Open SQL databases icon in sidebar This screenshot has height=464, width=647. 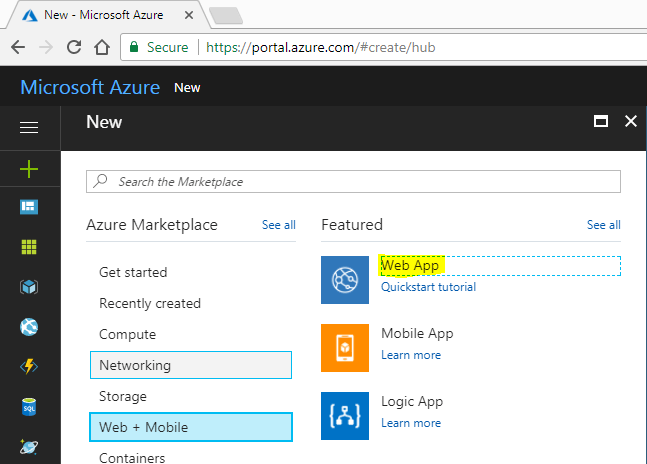pos(29,407)
